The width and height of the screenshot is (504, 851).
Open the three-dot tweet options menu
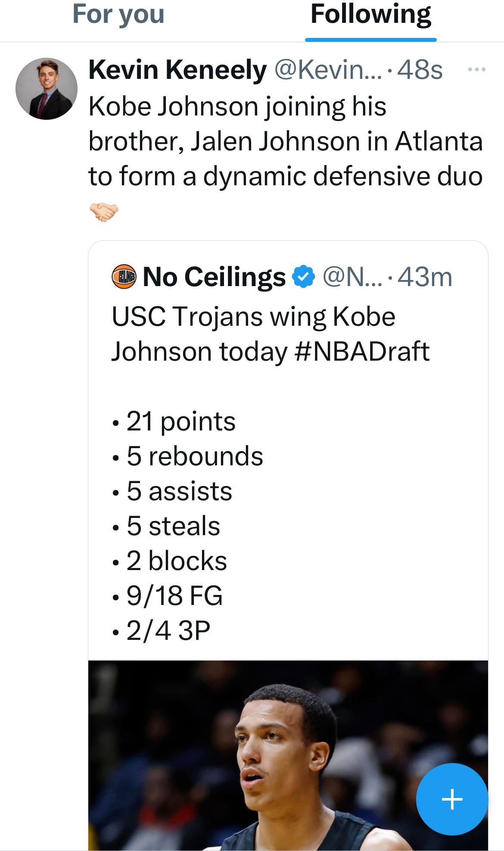coord(477,69)
